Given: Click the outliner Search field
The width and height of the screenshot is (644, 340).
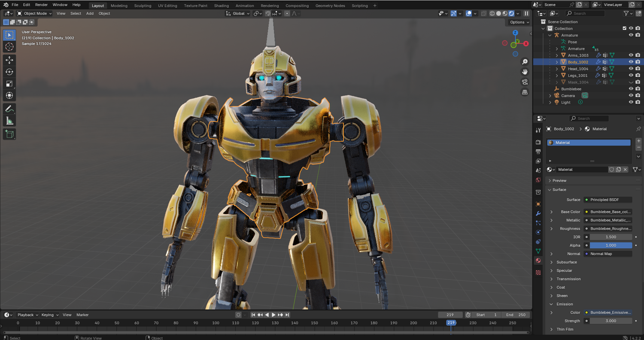Looking at the screenshot, I should point(586,13).
